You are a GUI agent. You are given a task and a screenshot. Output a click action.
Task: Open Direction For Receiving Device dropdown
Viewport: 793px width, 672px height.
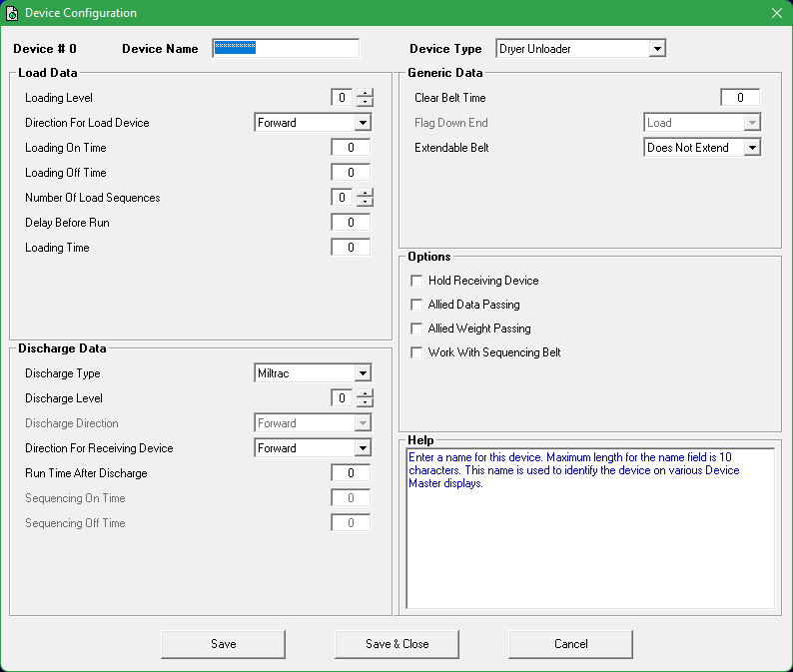tap(363, 448)
